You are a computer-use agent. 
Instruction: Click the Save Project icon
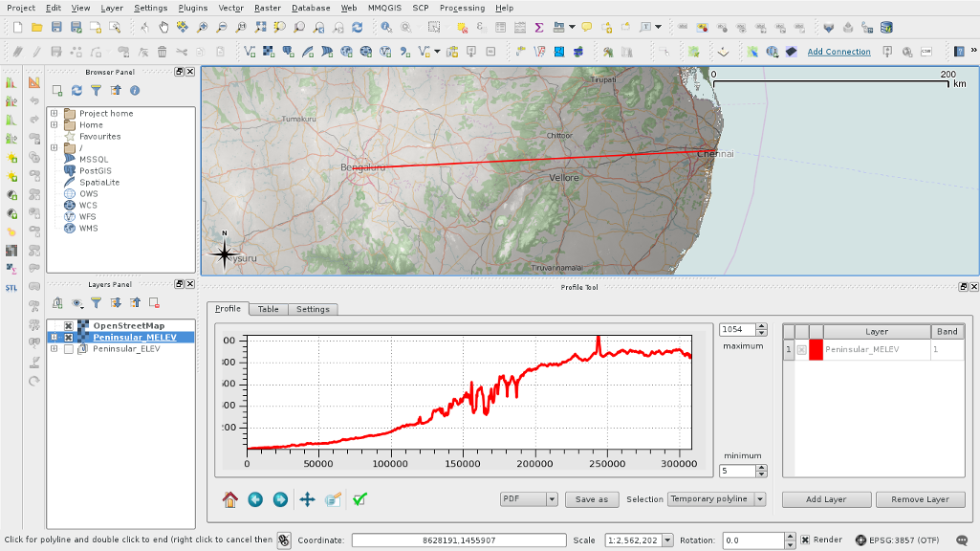[57, 28]
